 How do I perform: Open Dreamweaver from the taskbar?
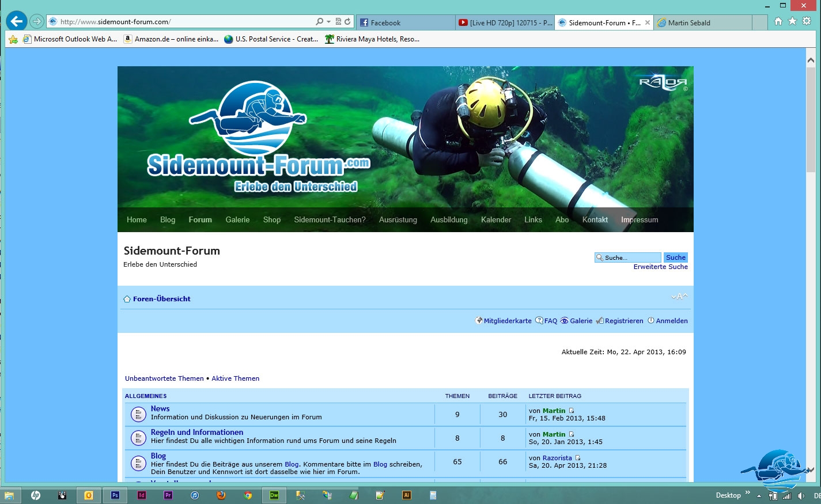274,495
